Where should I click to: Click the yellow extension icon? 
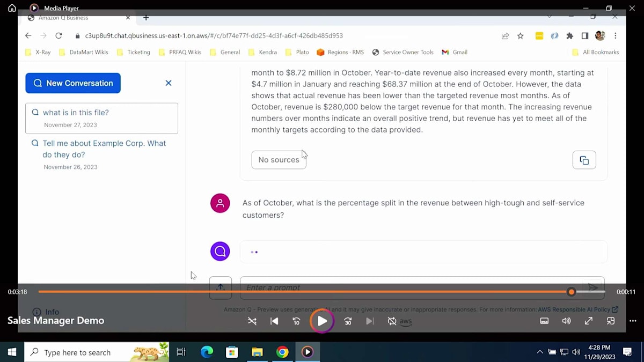pos(539,36)
